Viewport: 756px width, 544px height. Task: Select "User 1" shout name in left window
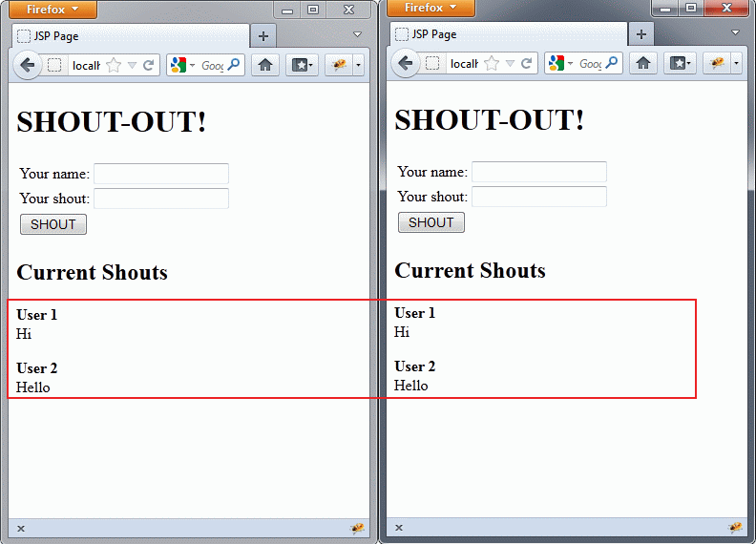pos(36,315)
